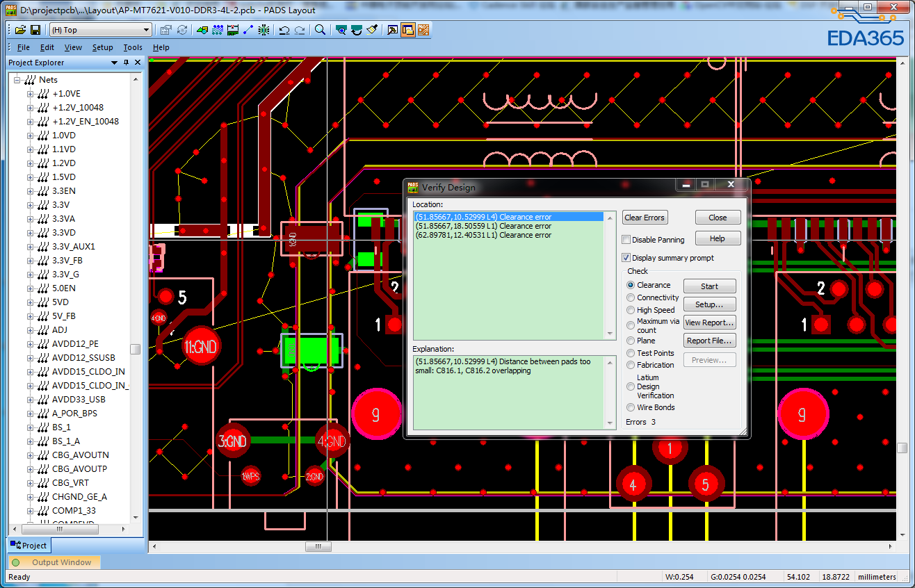Image resolution: width=915 pixels, height=588 pixels.
Task: Select the Connectivity check radio button
Action: 631,297
